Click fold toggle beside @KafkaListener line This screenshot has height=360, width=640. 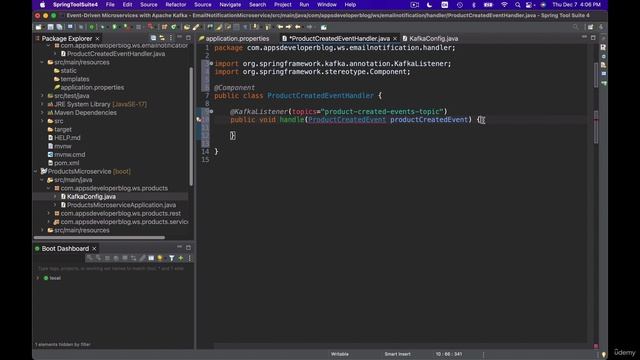click(211, 111)
